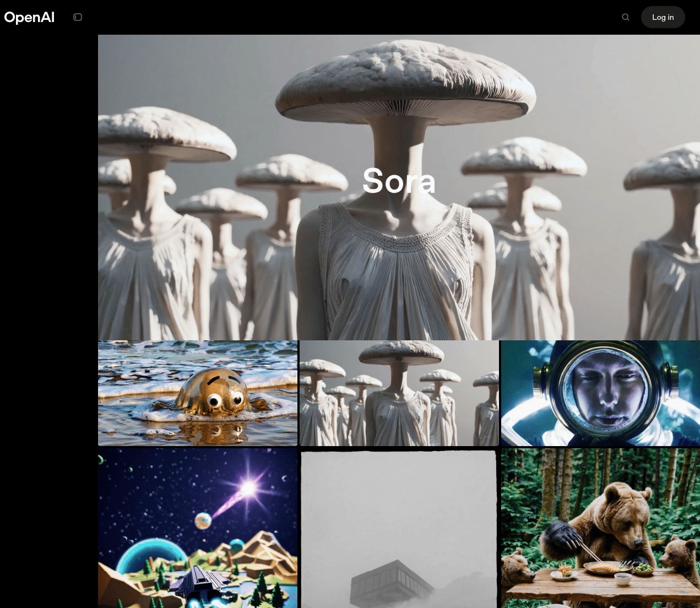Click the small square outline icon in the header
The image size is (700, 608).
(78, 17)
